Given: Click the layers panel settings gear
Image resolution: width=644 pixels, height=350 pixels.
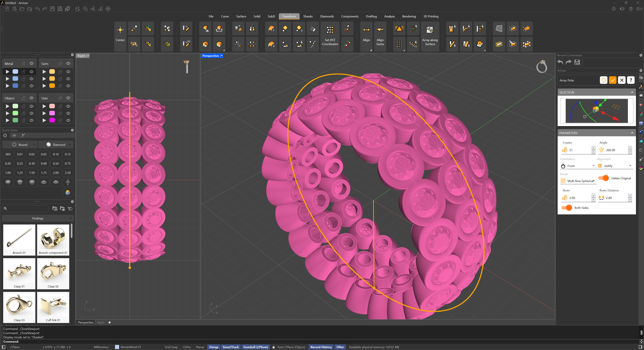Looking at the screenshot, I should click(x=72, y=55).
